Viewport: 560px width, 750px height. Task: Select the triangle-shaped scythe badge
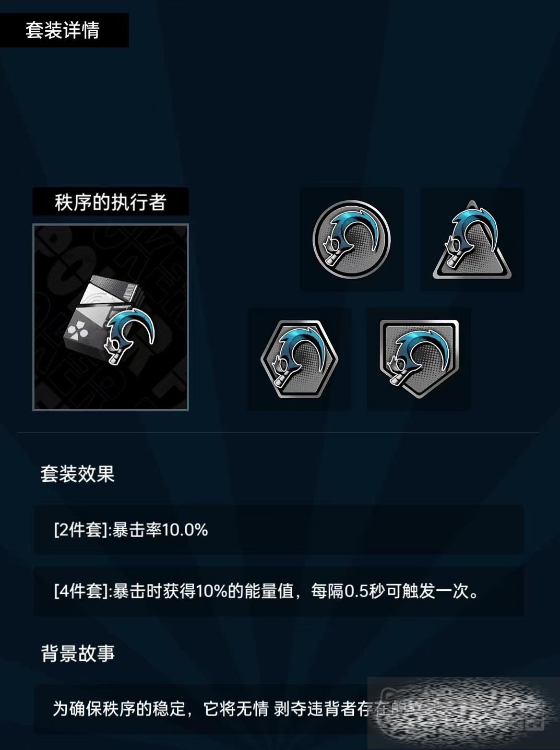pos(472,239)
